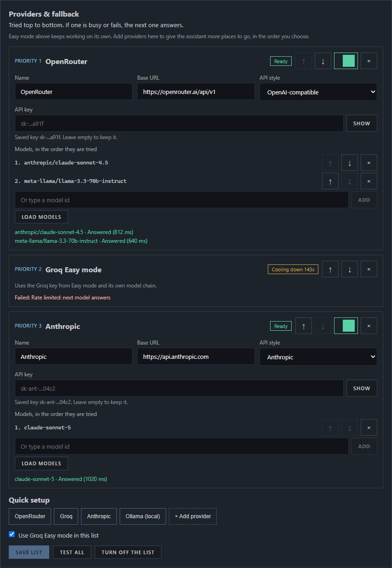Move Anthropic provider up in priority

coord(304,326)
